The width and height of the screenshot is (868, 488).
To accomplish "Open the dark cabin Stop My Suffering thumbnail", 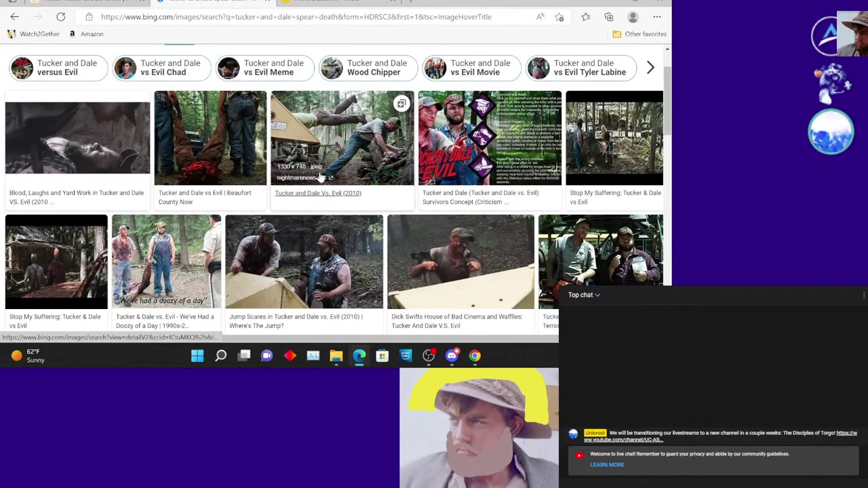I will (56, 262).
